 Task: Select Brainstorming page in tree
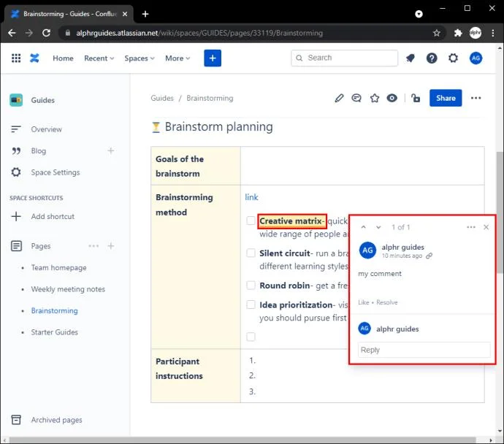click(54, 310)
